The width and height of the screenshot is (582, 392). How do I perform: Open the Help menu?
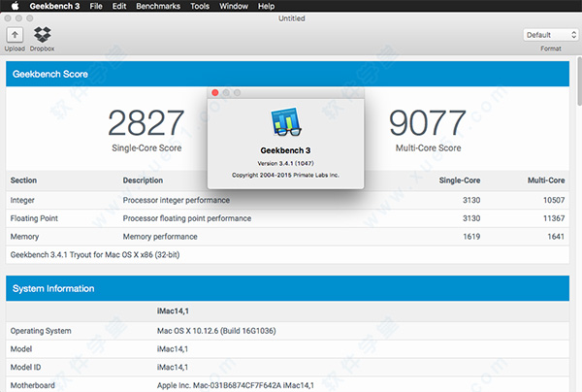[x=266, y=6]
